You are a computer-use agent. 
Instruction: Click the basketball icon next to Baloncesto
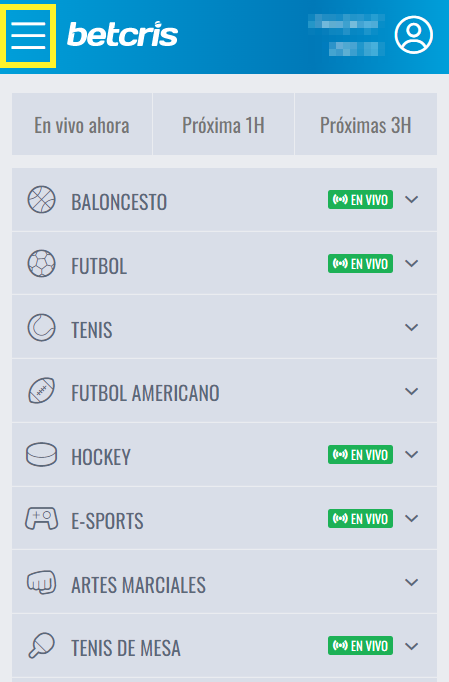pos(41,200)
